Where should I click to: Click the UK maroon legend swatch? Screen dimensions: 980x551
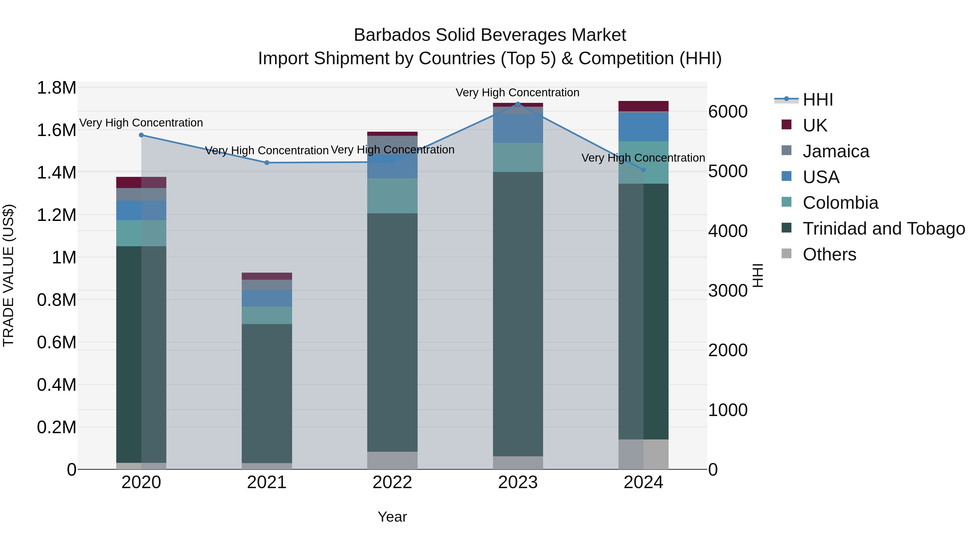(x=786, y=124)
